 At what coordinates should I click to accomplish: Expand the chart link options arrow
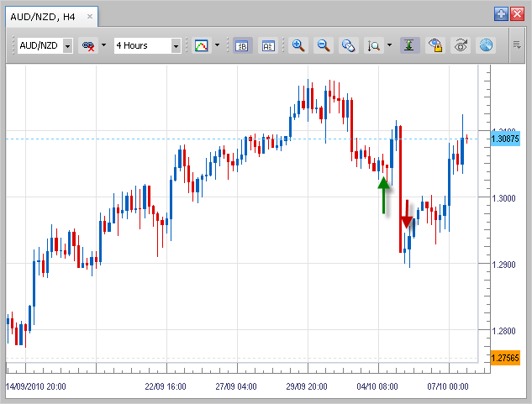(x=104, y=45)
